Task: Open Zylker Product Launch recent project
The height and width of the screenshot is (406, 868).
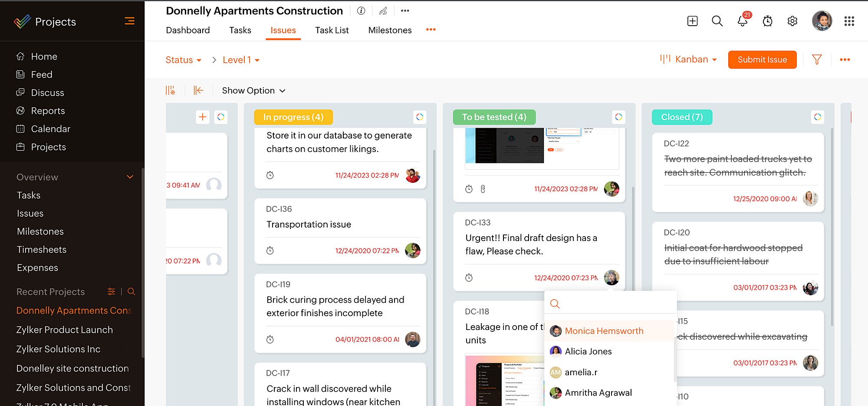Action: [x=65, y=330]
